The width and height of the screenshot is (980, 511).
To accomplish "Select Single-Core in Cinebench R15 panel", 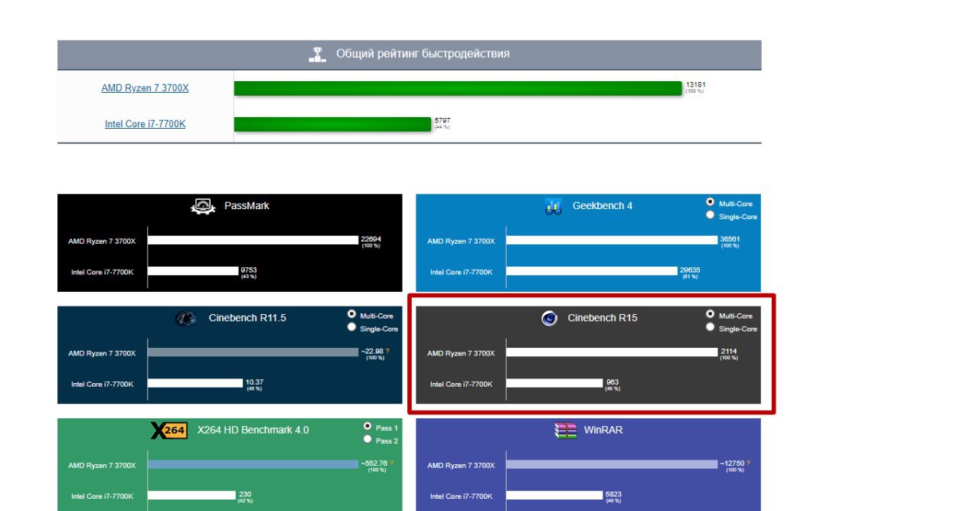I will [x=710, y=327].
